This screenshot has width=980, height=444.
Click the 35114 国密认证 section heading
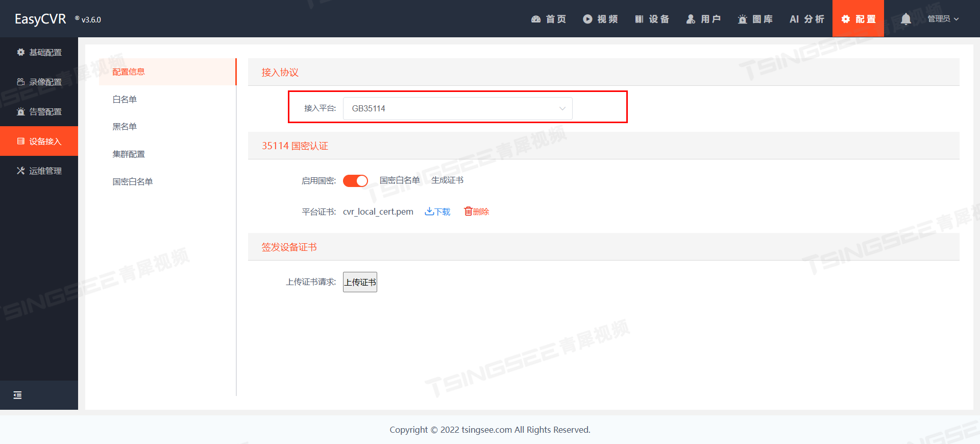click(x=295, y=146)
